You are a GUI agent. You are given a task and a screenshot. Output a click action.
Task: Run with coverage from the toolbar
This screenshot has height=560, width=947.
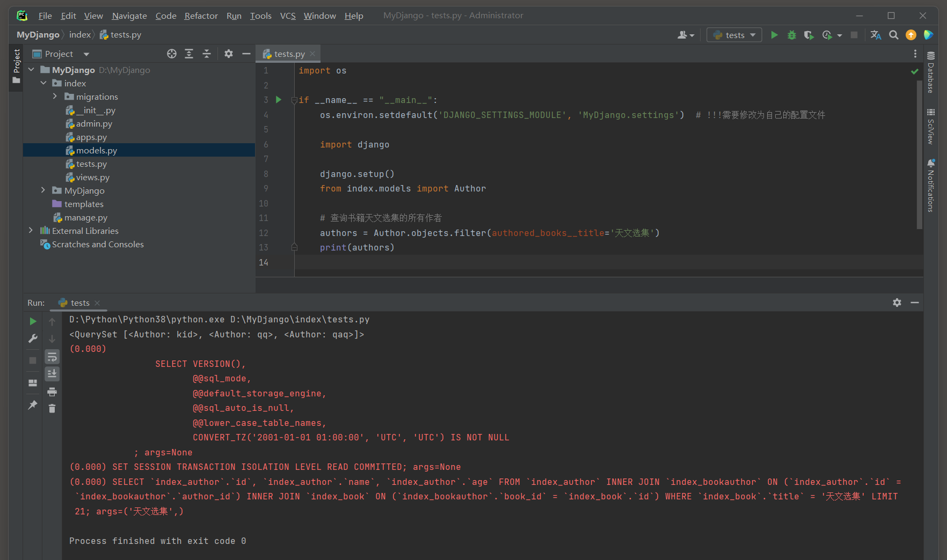tap(808, 35)
